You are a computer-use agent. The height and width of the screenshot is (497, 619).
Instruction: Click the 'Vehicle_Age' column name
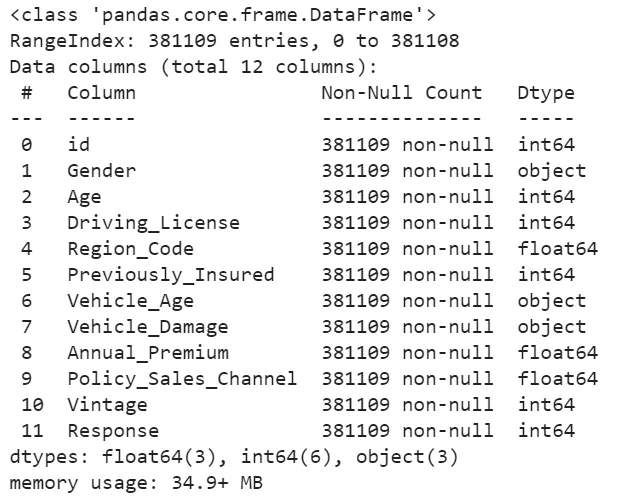tap(130, 301)
